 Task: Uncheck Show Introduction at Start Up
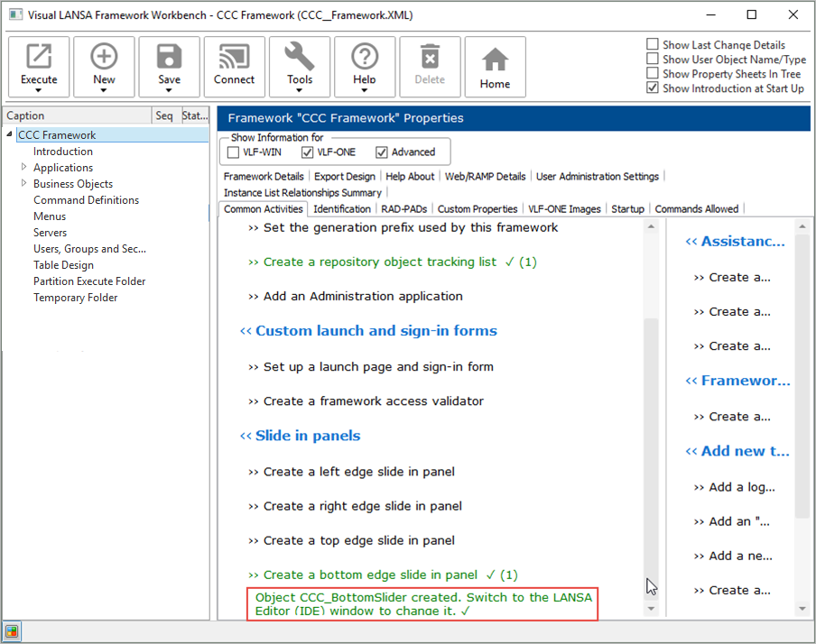[x=653, y=88]
